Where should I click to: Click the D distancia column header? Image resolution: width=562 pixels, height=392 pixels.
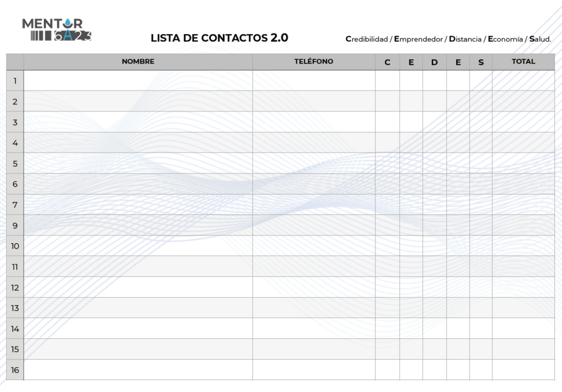click(x=435, y=62)
